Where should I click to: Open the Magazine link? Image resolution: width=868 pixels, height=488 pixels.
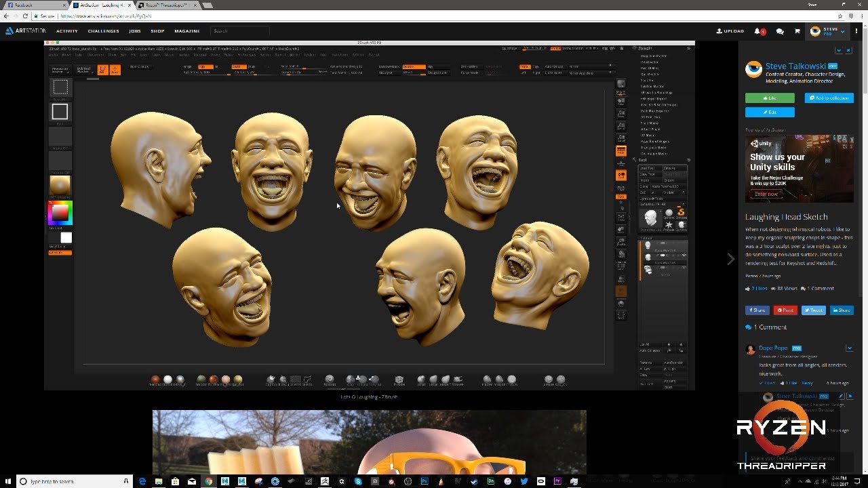[187, 31]
